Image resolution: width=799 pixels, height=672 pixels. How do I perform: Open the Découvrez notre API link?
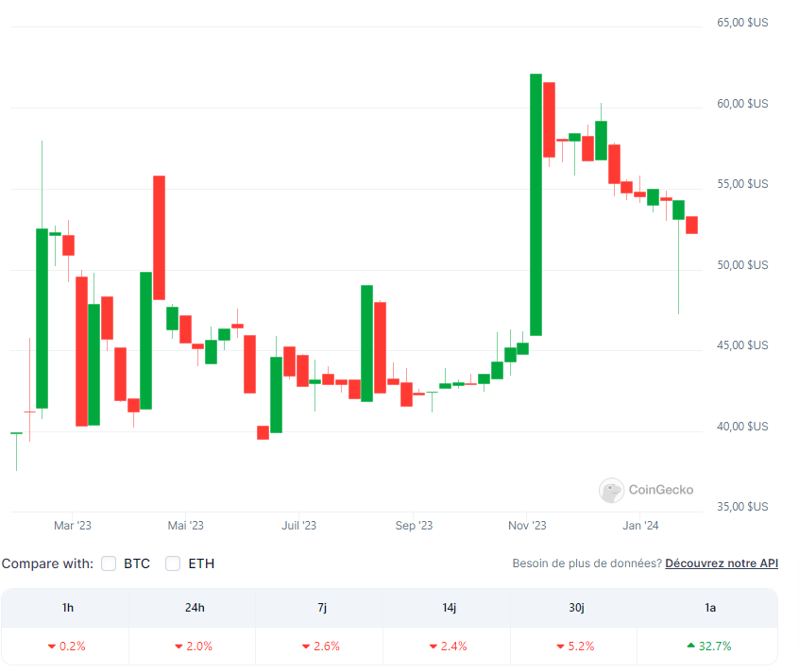[x=722, y=563]
